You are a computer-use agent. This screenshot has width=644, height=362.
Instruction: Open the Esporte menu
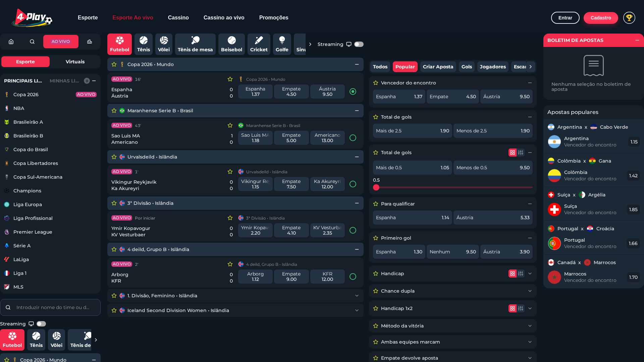(x=88, y=18)
